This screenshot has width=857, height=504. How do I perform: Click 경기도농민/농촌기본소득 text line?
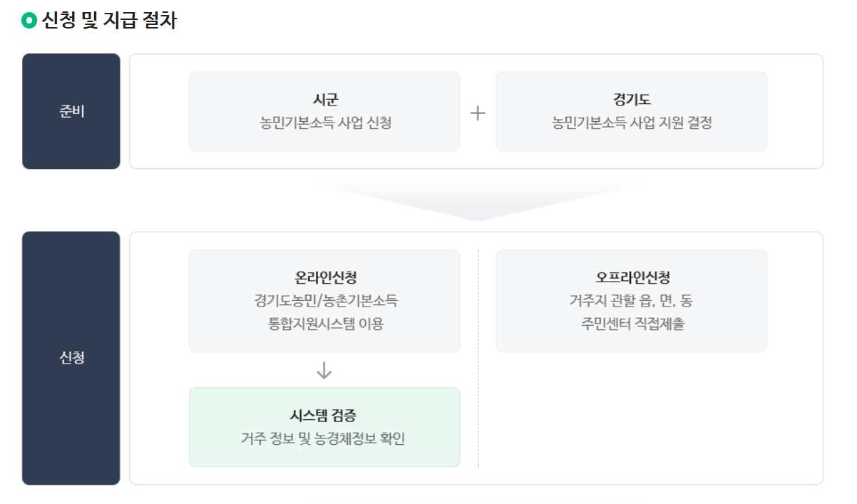(325, 300)
